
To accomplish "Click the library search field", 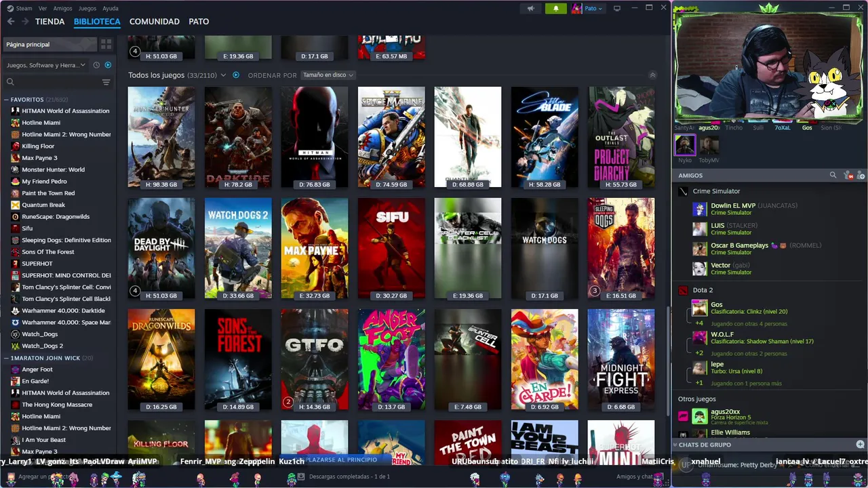I will point(52,82).
